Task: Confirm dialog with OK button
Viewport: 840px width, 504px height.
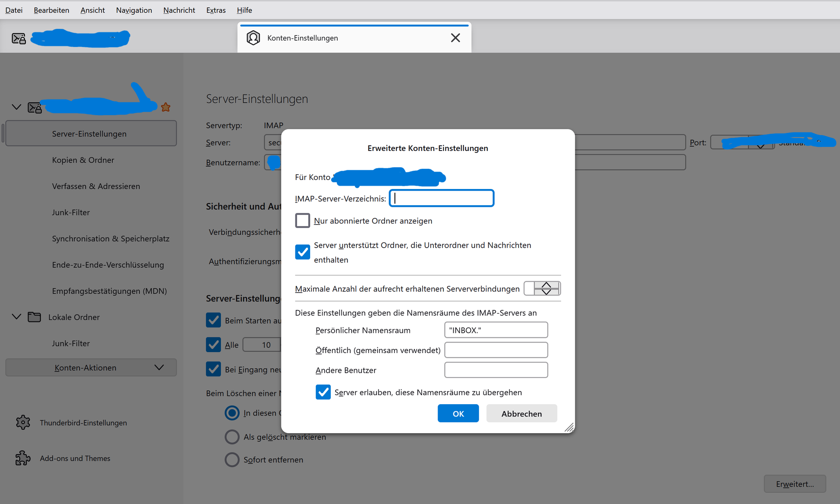Action: click(x=458, y=413)
